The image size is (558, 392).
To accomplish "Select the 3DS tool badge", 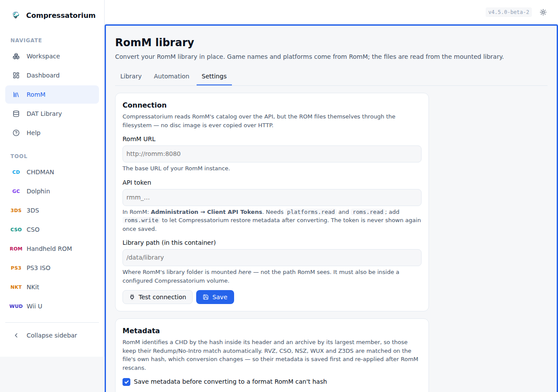I will 16,210.
